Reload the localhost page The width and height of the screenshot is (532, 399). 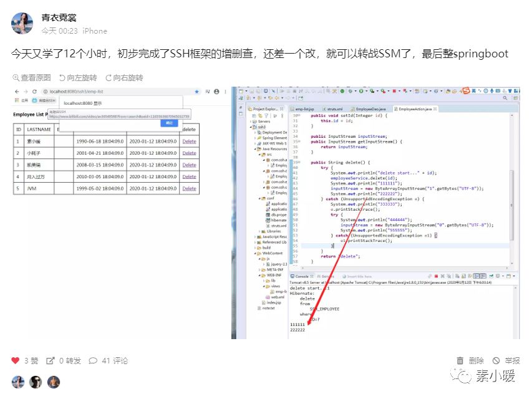pyautogui.click(x=34, y=92)
